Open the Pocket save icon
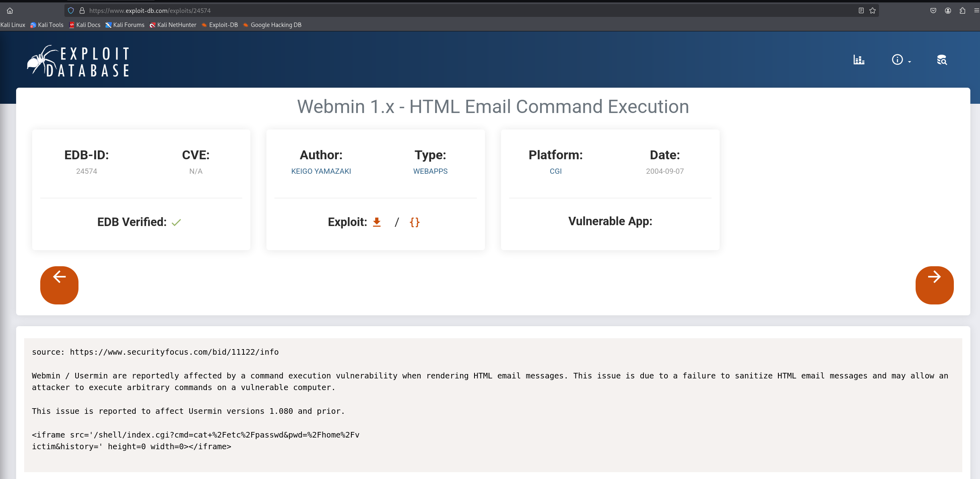980x479 pixels. point(933,11)
